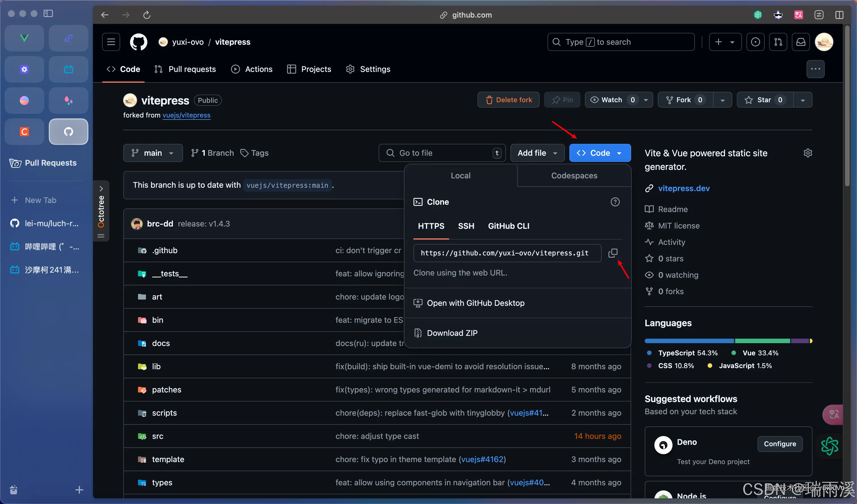Click the pull requests icon in header
857x504 pixels.
[778, 42]
